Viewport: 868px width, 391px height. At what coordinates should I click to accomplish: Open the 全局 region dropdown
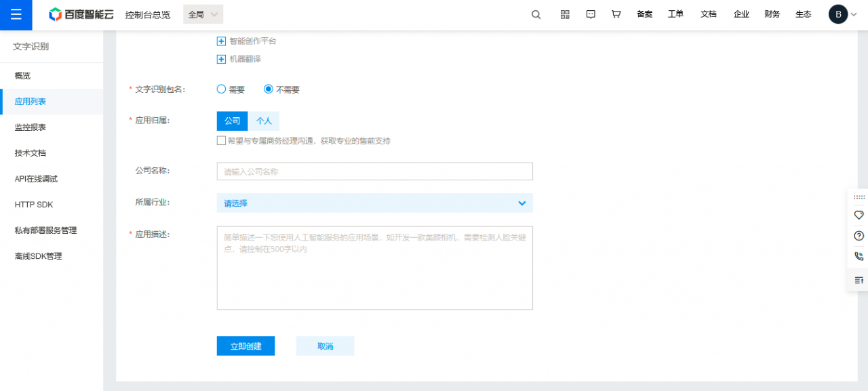pyautogui.click(x=201, y=14)
